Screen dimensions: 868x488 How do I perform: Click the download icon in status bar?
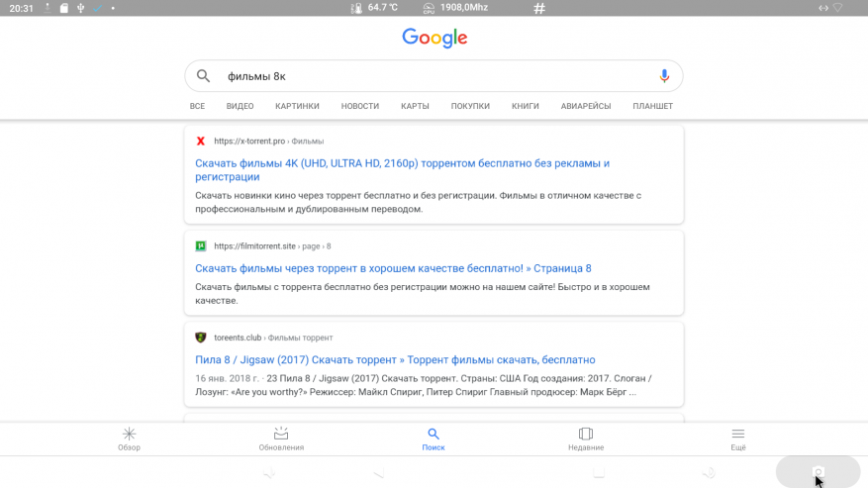48,8
